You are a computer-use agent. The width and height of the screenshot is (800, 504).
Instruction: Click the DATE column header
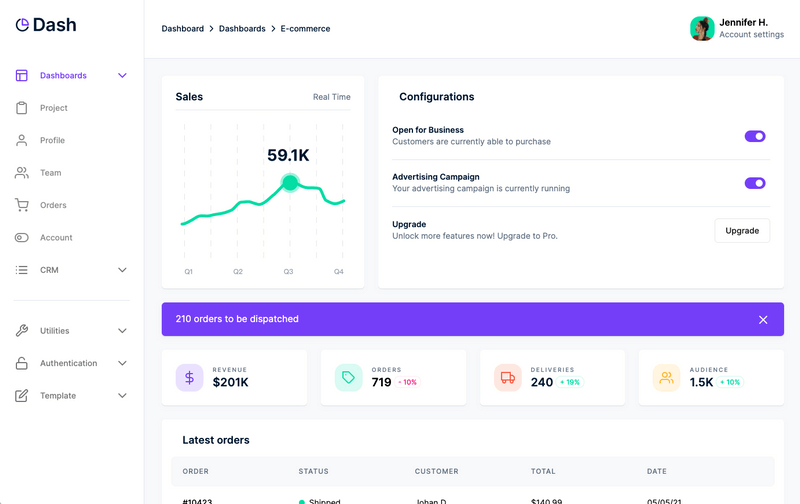(657, 471)
